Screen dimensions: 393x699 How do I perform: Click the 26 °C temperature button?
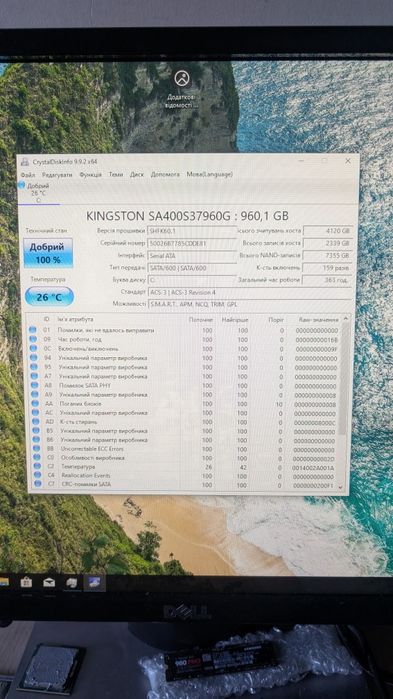point(49,296)
